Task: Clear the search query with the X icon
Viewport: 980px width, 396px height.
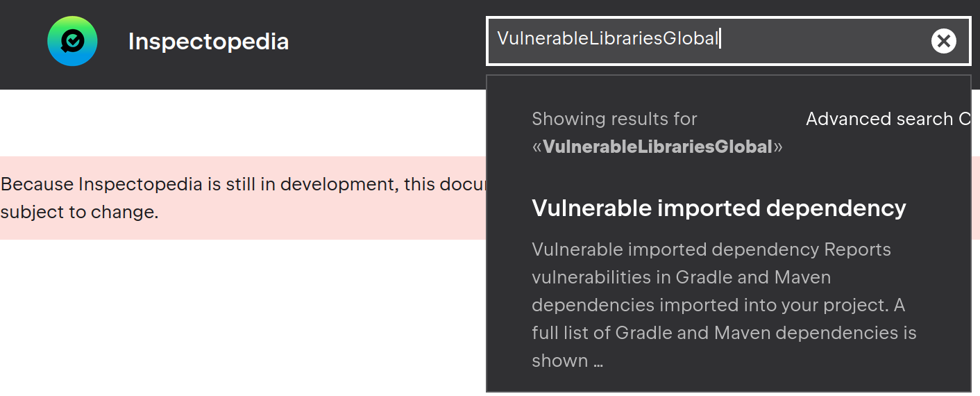Action: point(943,42)
